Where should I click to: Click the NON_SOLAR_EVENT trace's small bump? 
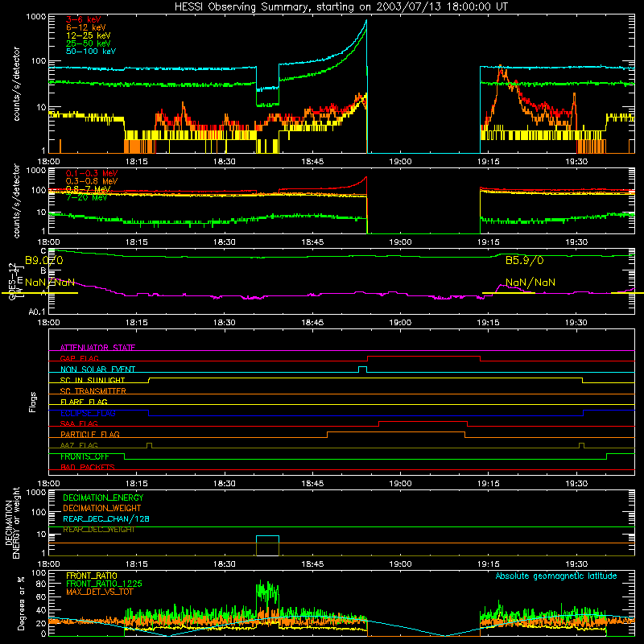pos(363,367)
